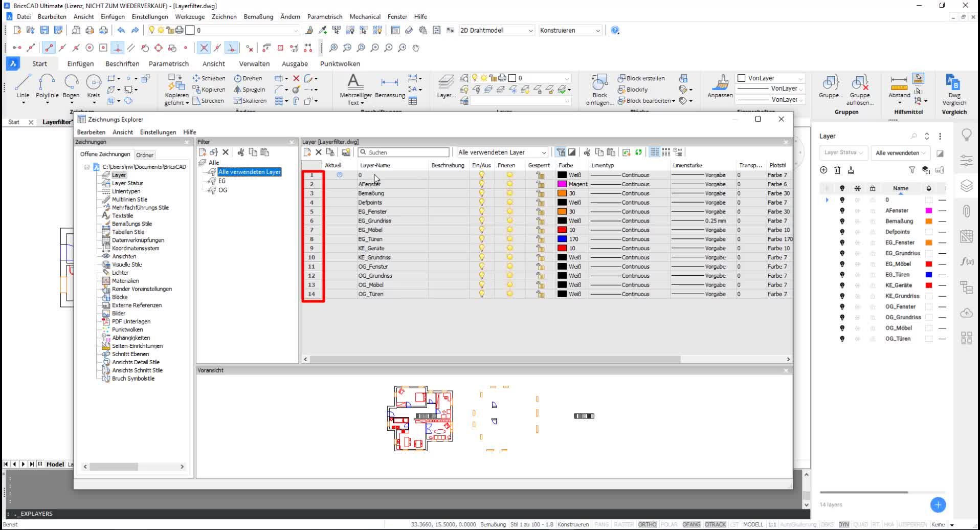The width and height of the screenshot is (980, 530).
Task: Expand Block bearbeiten dropdown arrow
Action: tap(674, 101)
